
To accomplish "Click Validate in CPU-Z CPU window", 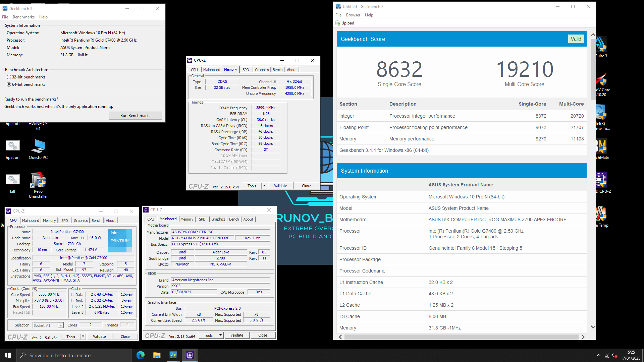I will click(x=99, y=337).
